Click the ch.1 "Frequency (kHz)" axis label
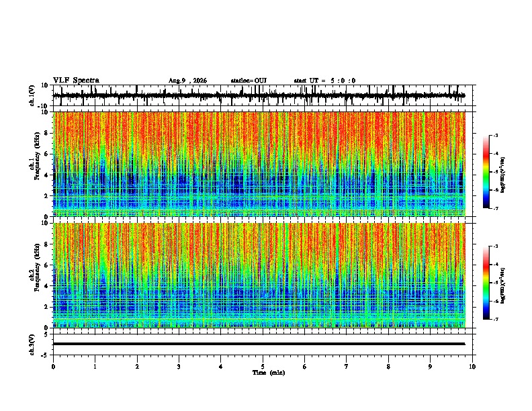This screenshot has width=532, height=411. click(x=37, y=156)
